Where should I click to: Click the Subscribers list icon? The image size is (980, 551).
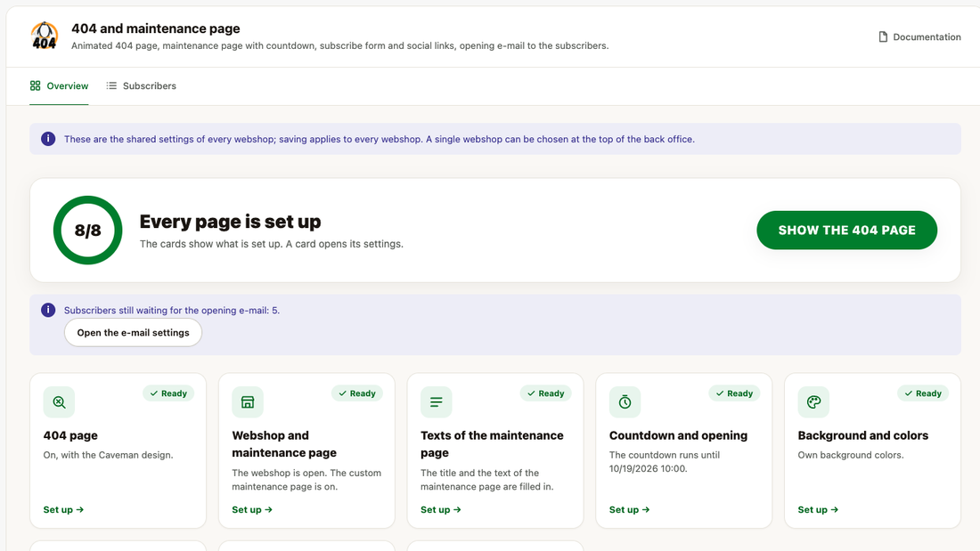coord(111,85)
